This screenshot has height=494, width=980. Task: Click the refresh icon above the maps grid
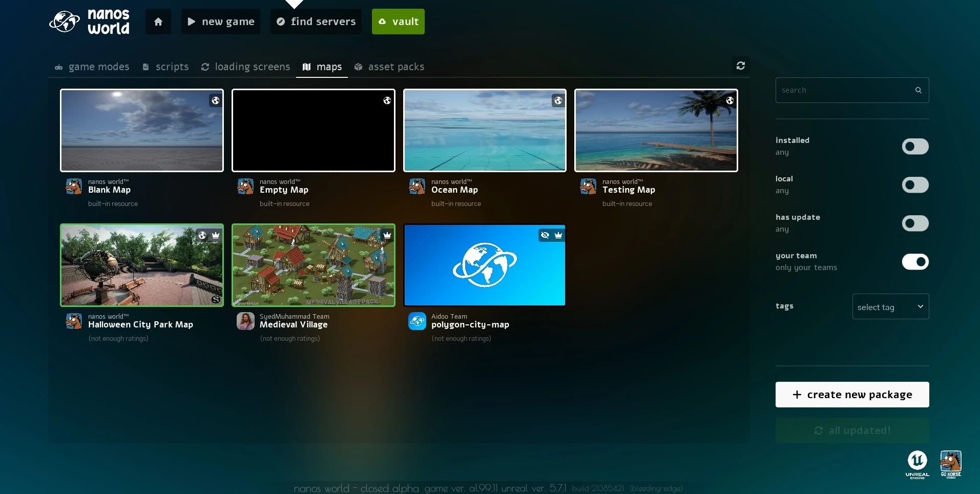point(740,66)
